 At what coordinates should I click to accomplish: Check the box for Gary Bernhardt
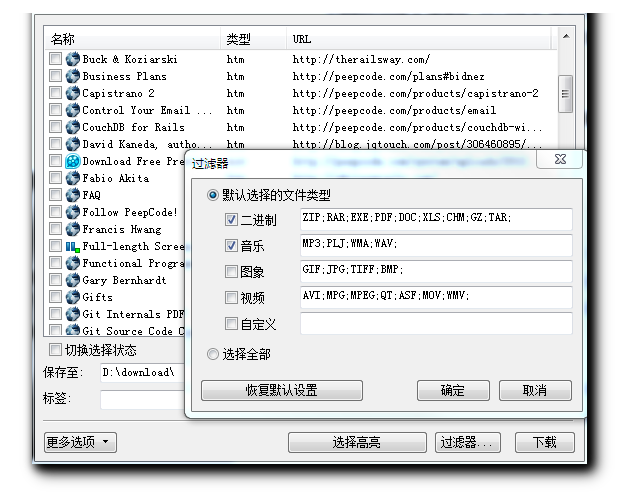(55, 280)
